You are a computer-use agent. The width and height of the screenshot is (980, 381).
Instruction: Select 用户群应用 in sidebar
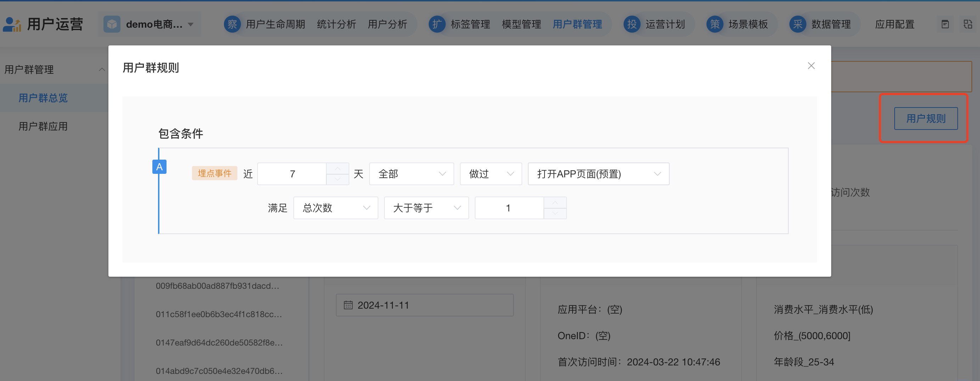click(x=43, y=126)
